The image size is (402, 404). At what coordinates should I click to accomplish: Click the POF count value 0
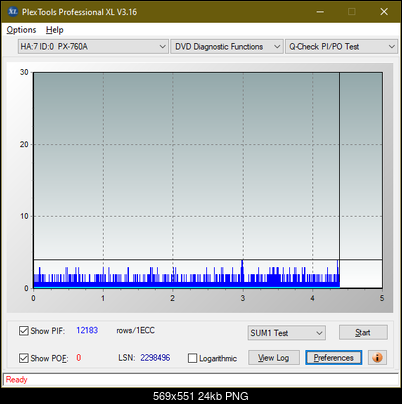(79, 358)
